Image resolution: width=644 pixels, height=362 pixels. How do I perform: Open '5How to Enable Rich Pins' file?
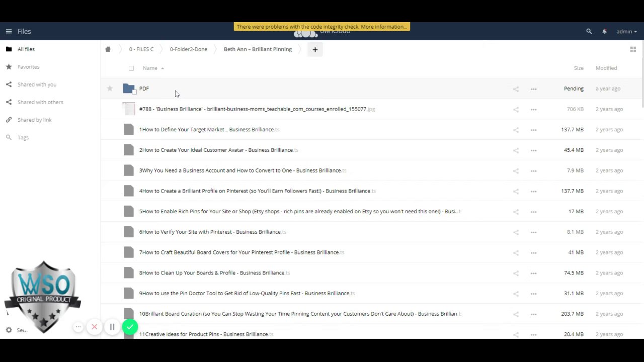tap(300, 212)
